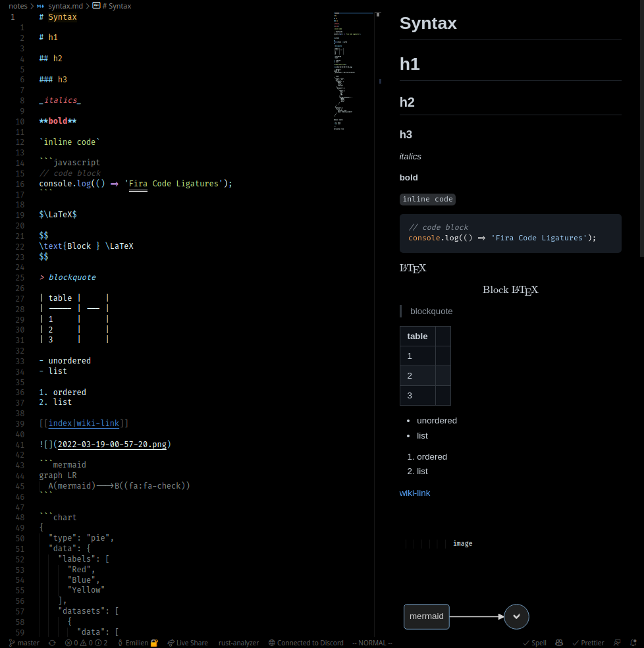Viewport: 644px width, 648px height.
Task: Click the blockquote text in preview
Action: coord(431,311)
